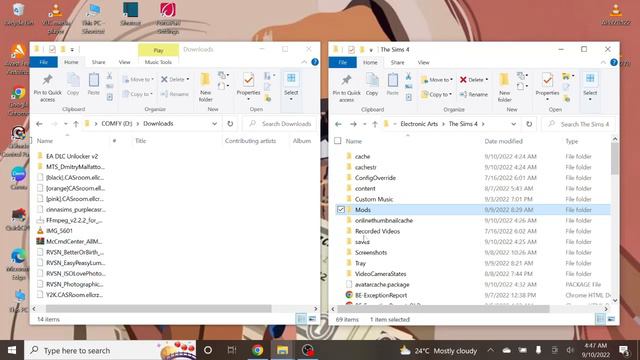Open Share tab in The Sims 4 window
The width and height of the screenshot is (640, 360).
tap(397, 62)
